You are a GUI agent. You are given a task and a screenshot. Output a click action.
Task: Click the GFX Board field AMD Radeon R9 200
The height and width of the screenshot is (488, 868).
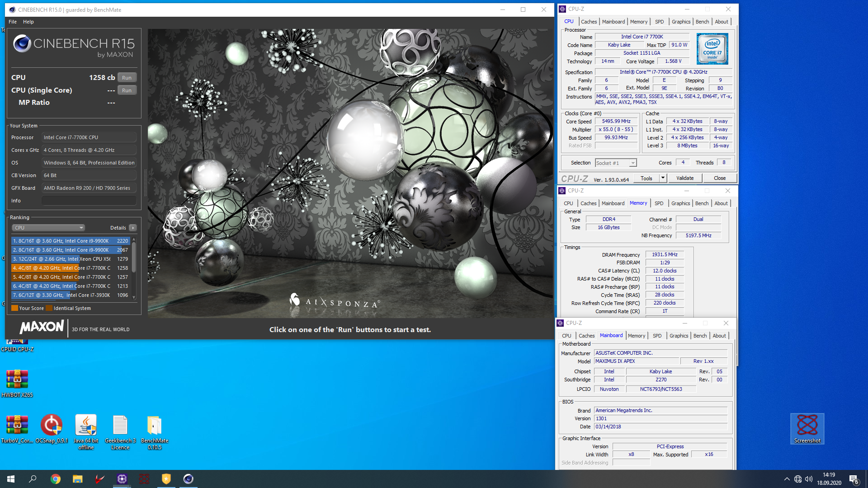point(89,188)
